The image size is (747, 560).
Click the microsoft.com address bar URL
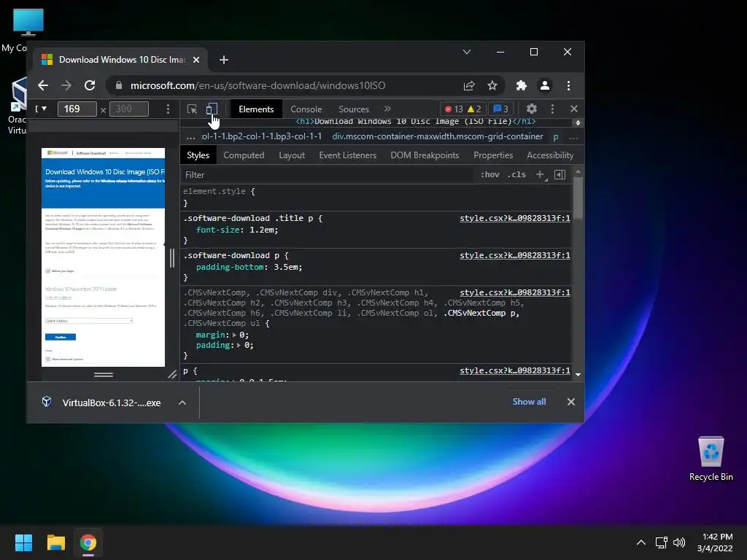point(258,86)
